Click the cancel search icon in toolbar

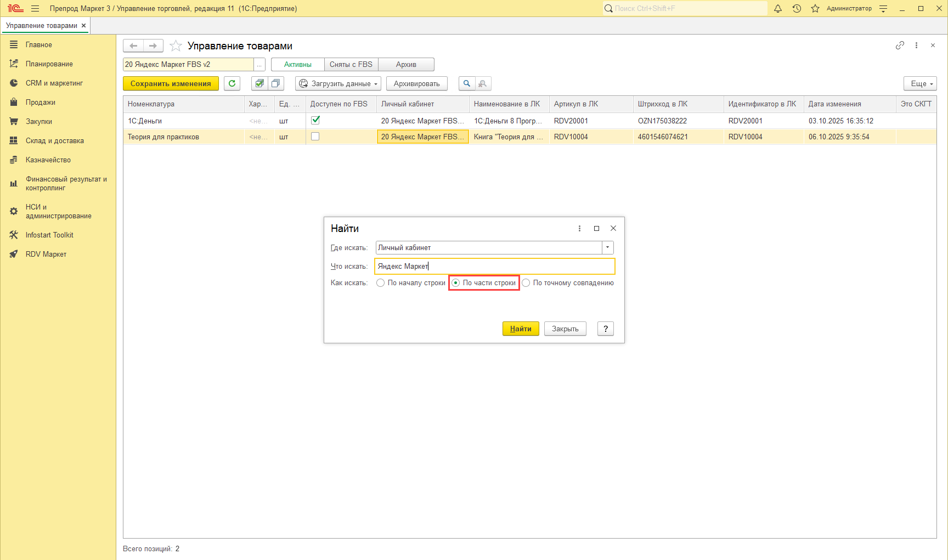pos(483,83)
